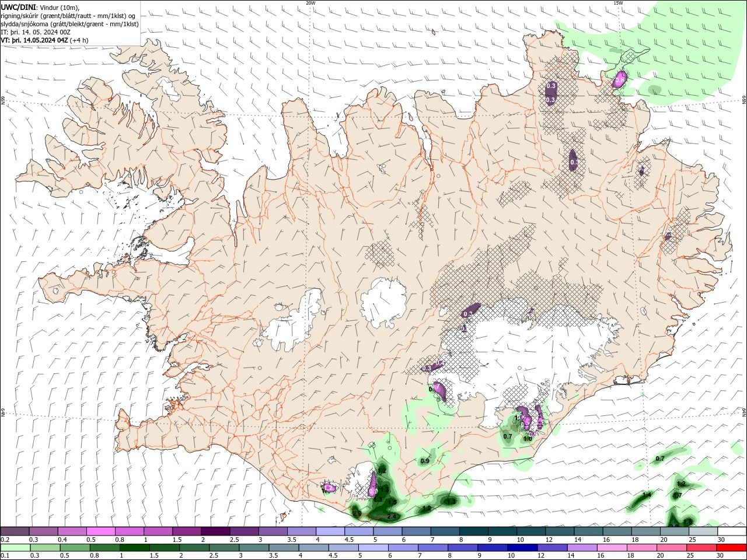The image size is (747, 560).
Task: Select upper-row lavender swatch starting at 4
Action: coord(330,531)
